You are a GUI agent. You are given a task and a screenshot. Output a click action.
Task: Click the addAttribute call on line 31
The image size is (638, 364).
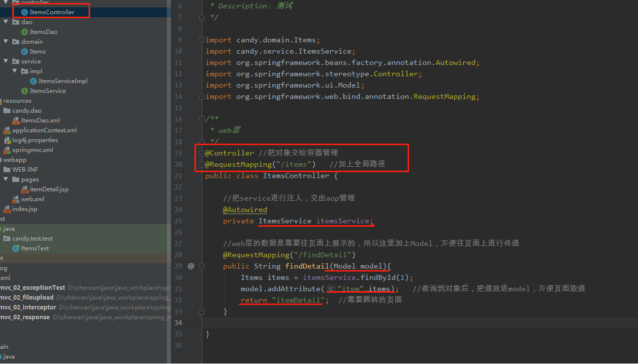(294, 289)
